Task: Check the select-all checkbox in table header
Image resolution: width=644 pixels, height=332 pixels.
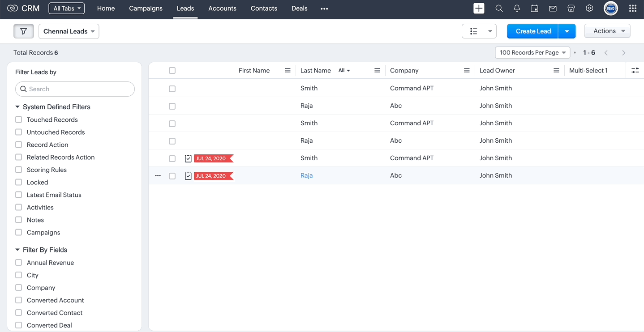Action: (172, 70)
